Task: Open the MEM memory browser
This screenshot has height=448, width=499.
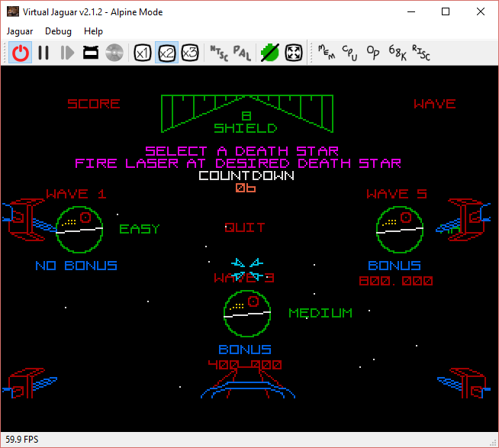Action: pyautogui.click(x=326, y=53)
